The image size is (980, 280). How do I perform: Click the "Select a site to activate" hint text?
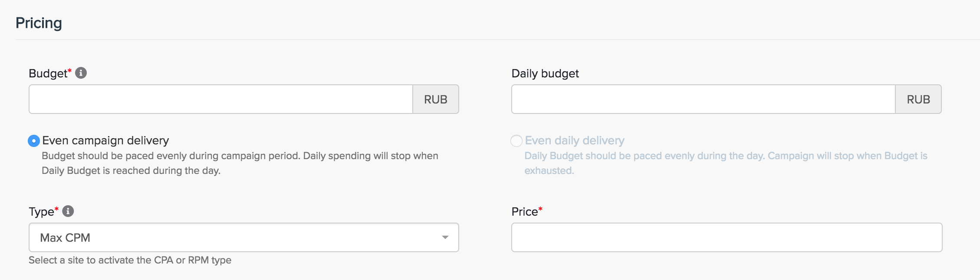130,260
